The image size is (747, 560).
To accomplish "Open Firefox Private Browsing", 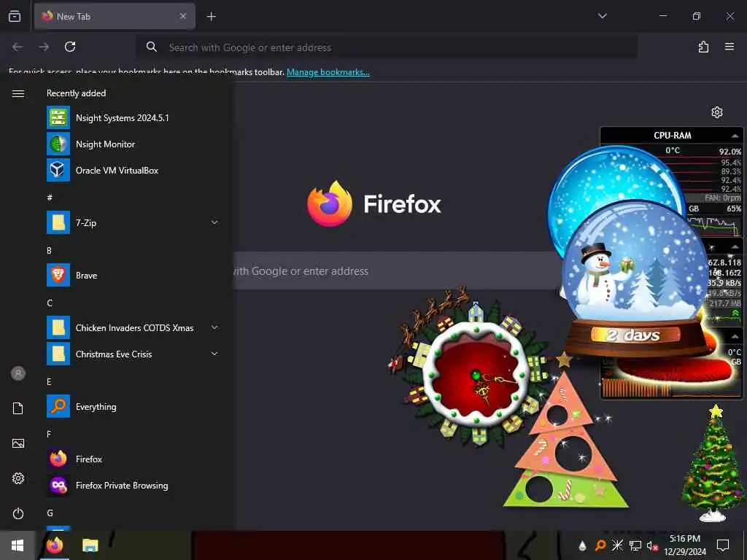I will (x=131, y=485).
